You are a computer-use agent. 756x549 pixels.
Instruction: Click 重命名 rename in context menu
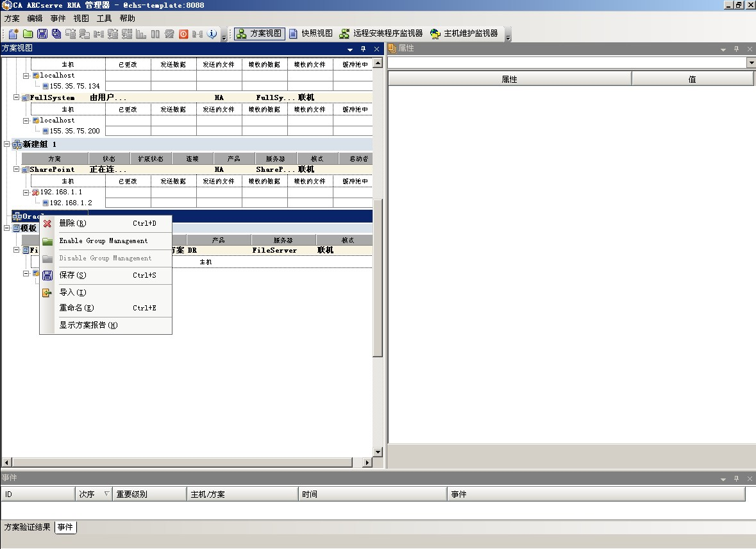[76, 308]
